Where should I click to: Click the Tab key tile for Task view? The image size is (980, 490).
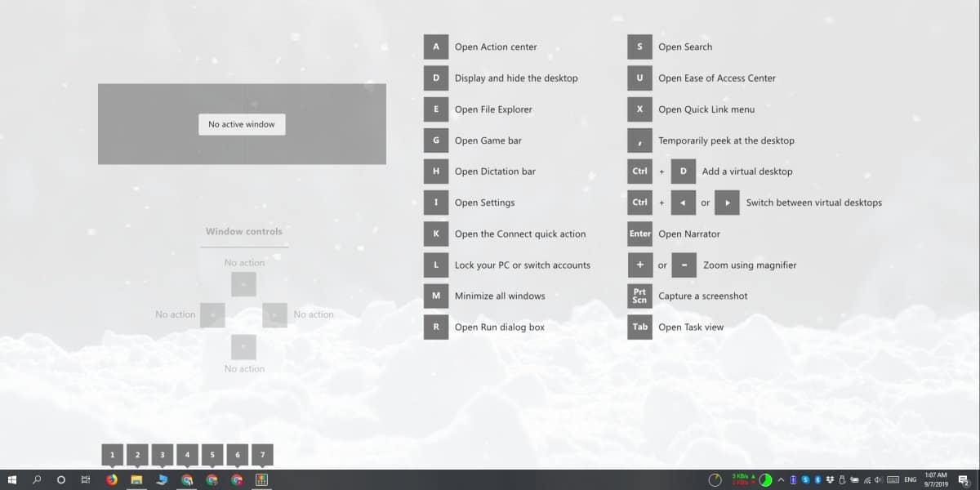click(639, 327)
